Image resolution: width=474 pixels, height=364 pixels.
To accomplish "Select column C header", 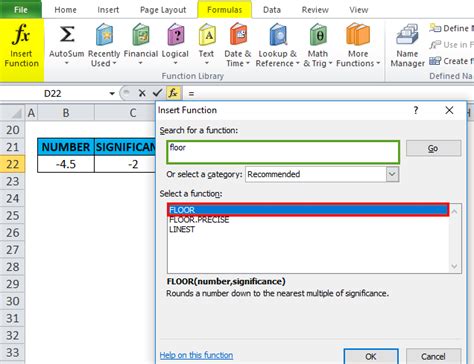I will pos(125,113).
